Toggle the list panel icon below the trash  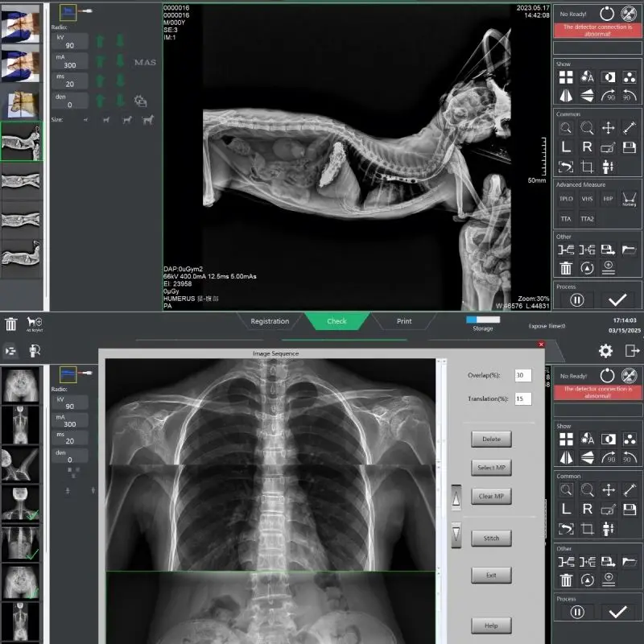point(10,351)
